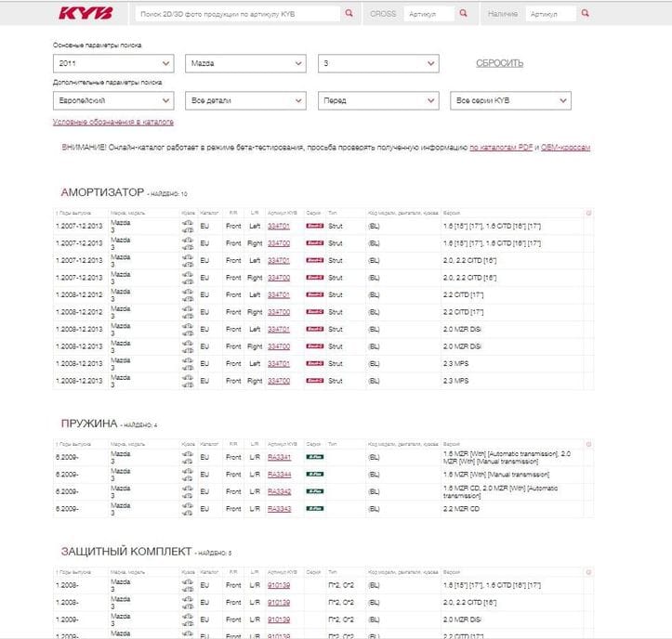Click the red icon in Пружина table header
Viewport: 672px width, 639px height.
click(588, 444)
